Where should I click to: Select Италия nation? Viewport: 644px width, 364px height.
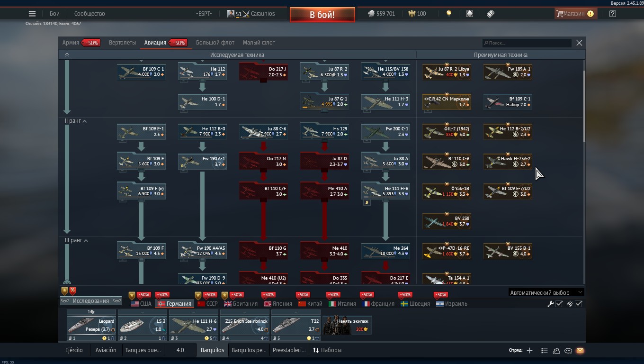342,304
